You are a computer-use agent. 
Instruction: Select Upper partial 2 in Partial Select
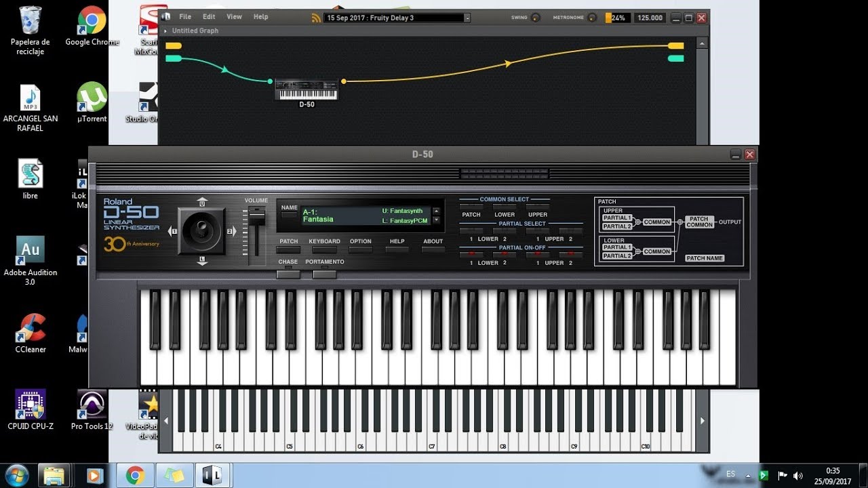click(571, 231)
